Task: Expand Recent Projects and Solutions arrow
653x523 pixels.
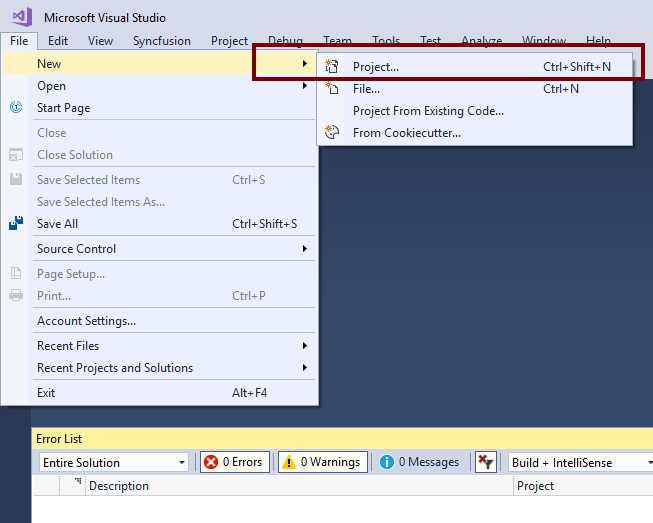Action: tap(305, 368)
